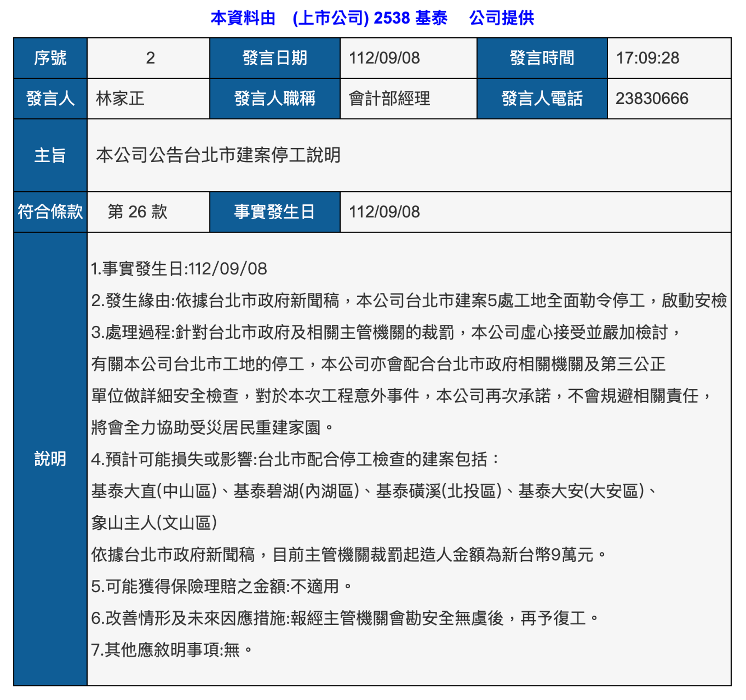746x700 pixels.
Task: Click the project name '基泰磺溪(北投區)'
Action: (439, 491)
